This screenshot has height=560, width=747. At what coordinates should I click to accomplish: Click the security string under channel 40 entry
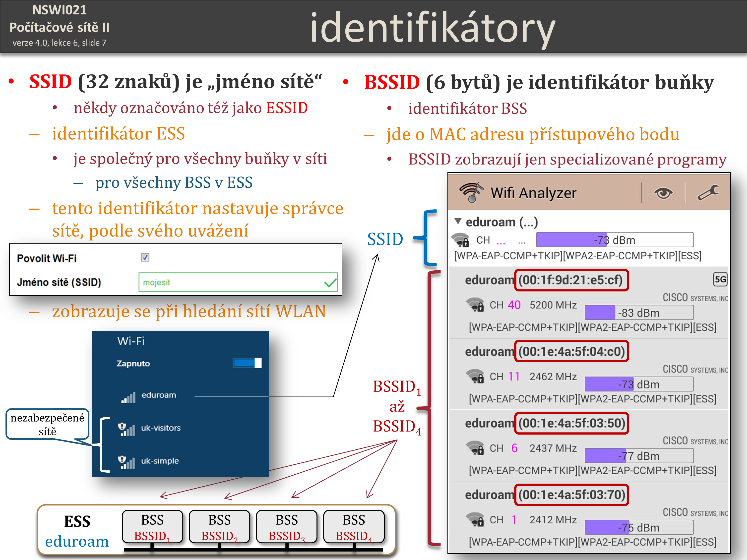pos(592,327)
